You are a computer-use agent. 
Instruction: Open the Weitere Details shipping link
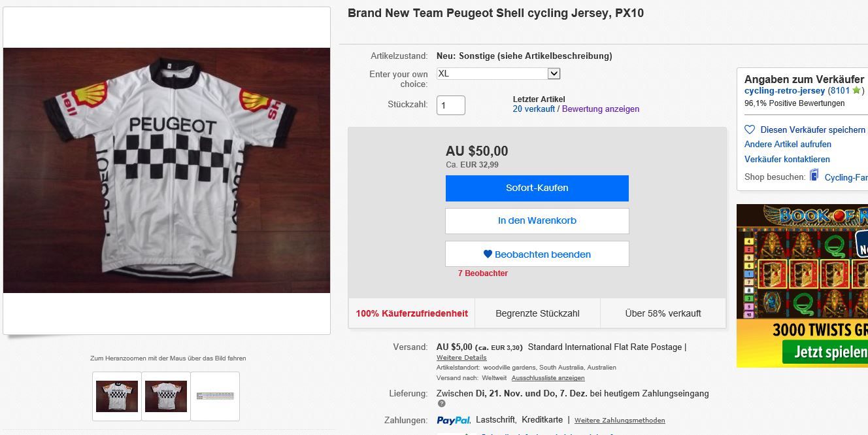[461, 358]
